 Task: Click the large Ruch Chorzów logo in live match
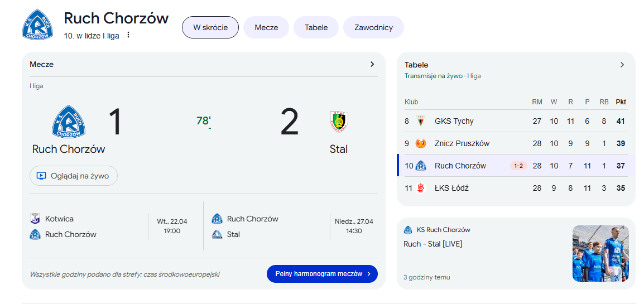click(69, 122)
